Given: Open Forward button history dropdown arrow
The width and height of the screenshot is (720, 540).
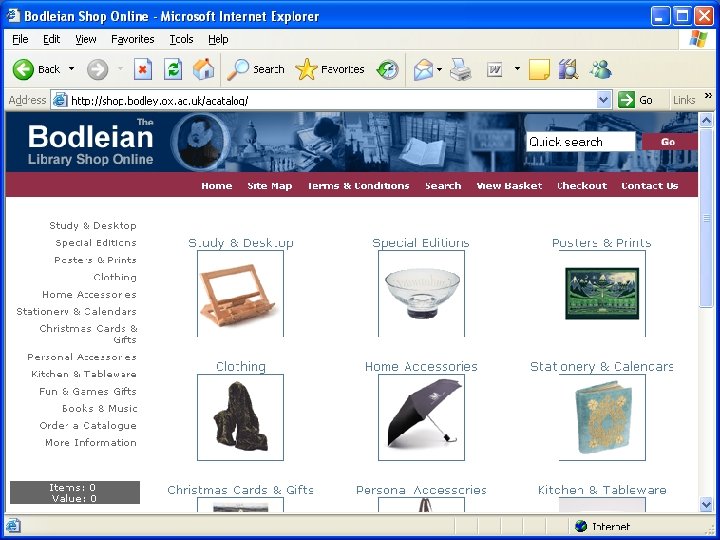Looking at the screenshot, I should pyautogui.click(x=120, y=69).
